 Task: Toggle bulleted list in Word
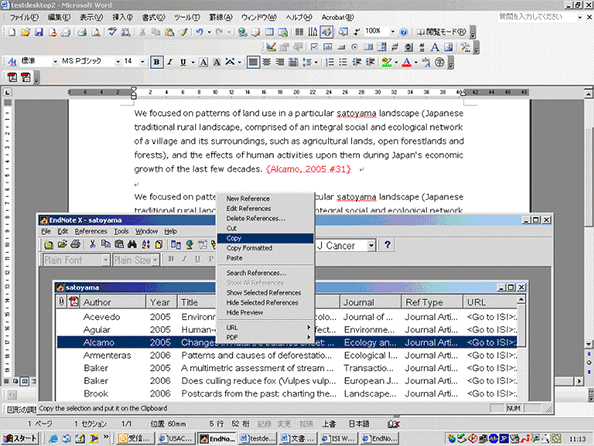[343, 62]
